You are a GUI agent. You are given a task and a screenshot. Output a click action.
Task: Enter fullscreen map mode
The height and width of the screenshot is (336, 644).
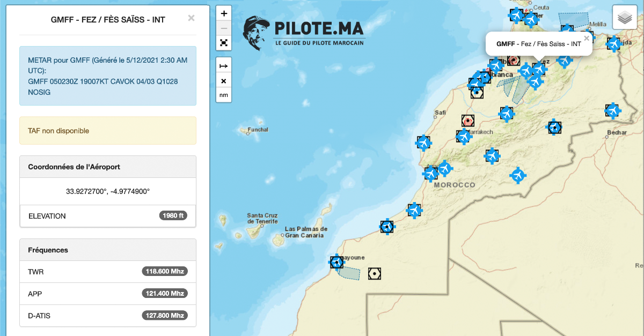224,42
